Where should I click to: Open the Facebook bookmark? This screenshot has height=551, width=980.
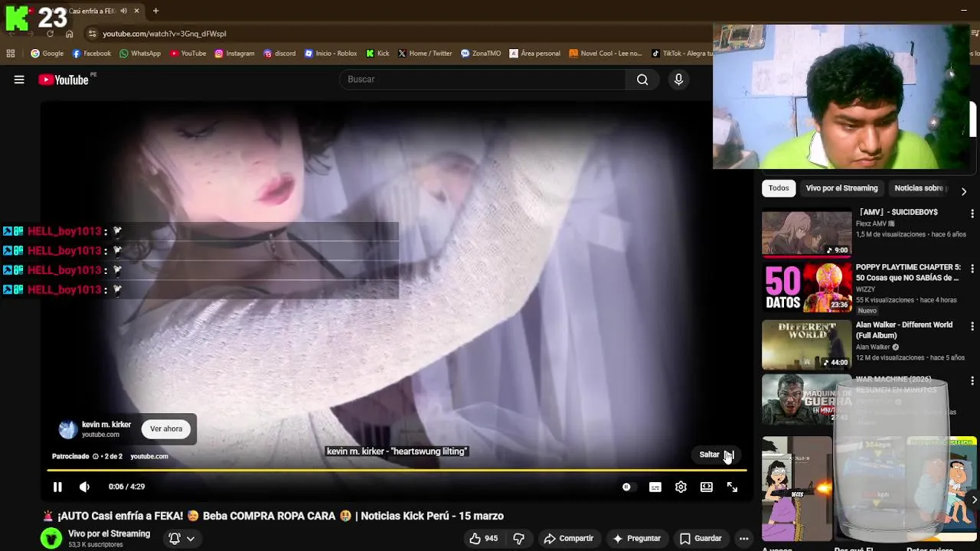tap(92, 54)
